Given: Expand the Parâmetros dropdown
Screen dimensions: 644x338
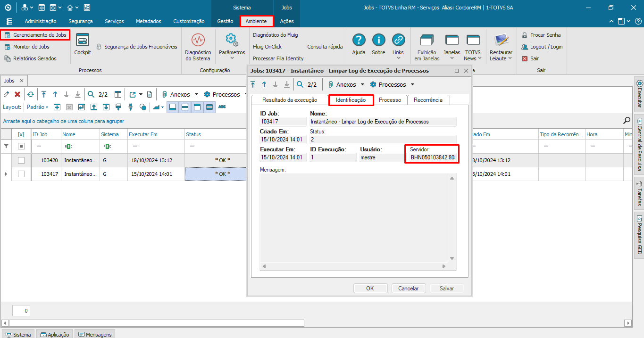Looking at the screenshot, I should pyautogui.click(x=232, y=58).
